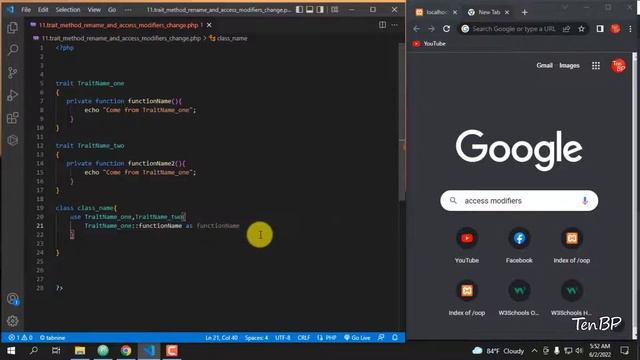Open the Google apps grid
Screen dimensions: 640x360
tap(596, 65)
